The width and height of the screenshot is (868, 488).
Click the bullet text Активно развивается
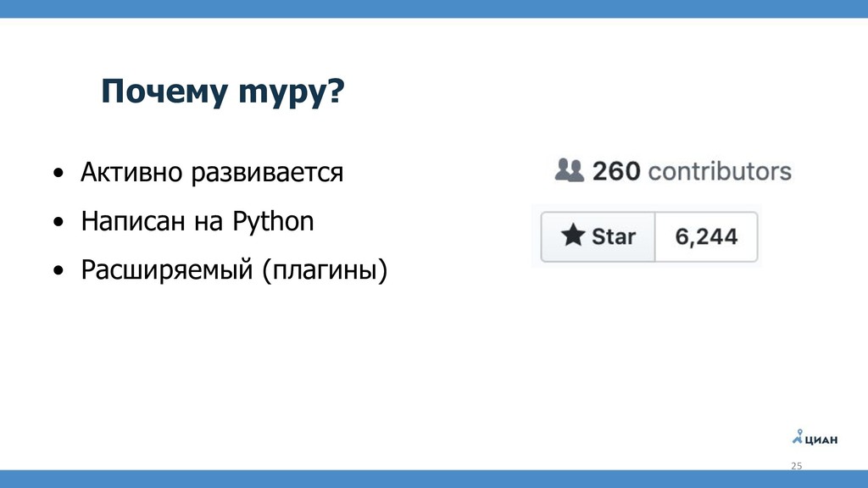(x=212, y=172)
